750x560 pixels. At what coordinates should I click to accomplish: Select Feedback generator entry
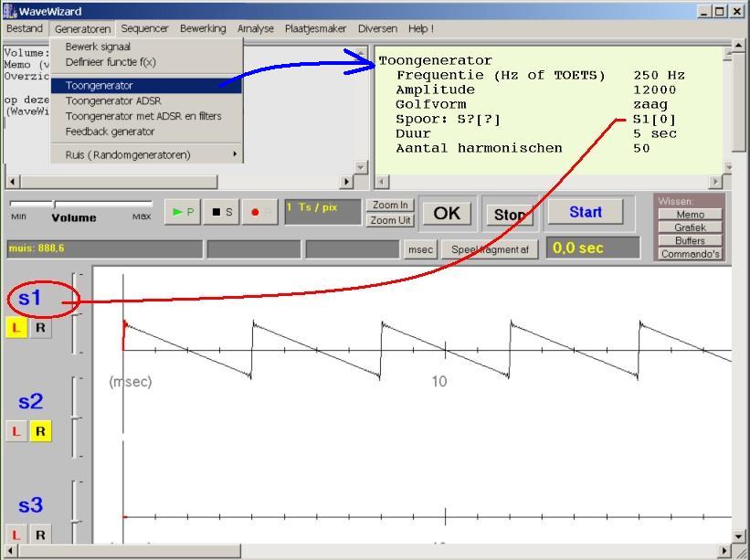tap(146, 132)
